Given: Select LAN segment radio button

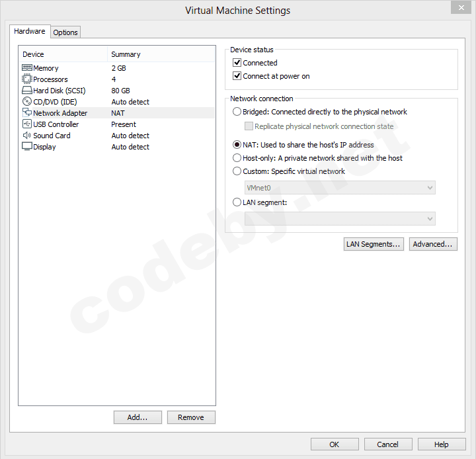Looking at the screenshot, I should pyautogui.click(x=237, y=202).
